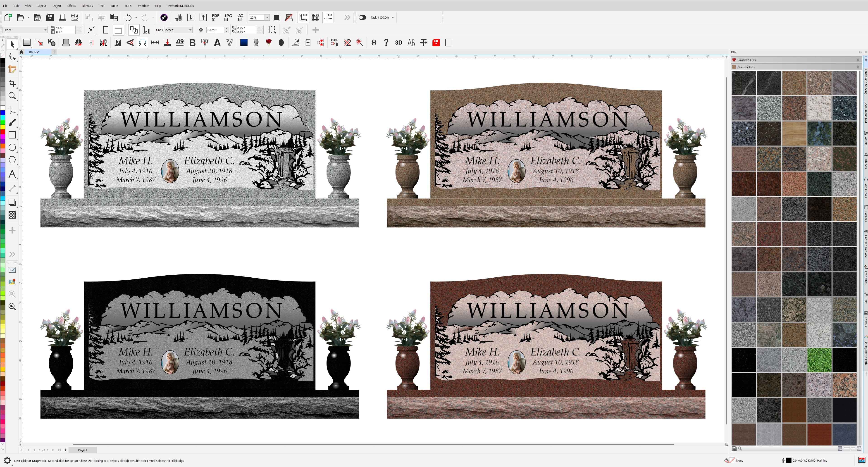Select the rose artwork icon
Screen dimensions: 868x467
click(269, 43)
